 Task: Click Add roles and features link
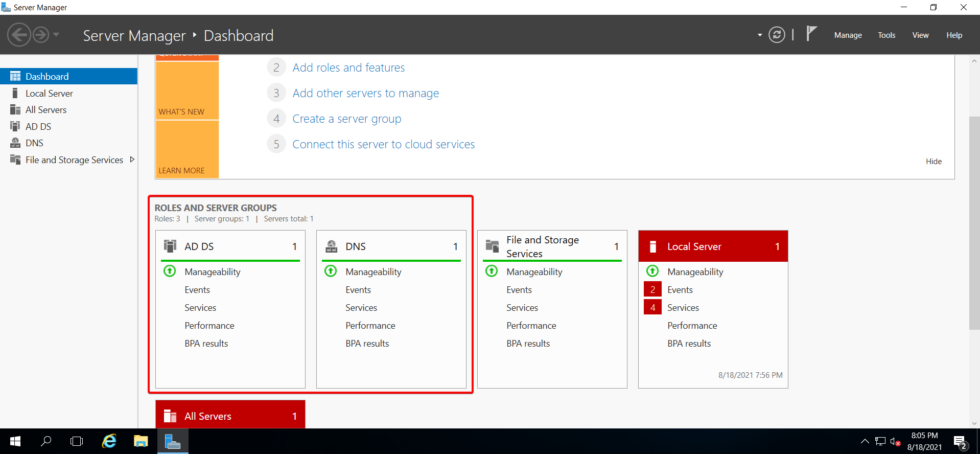click(348, 67)
